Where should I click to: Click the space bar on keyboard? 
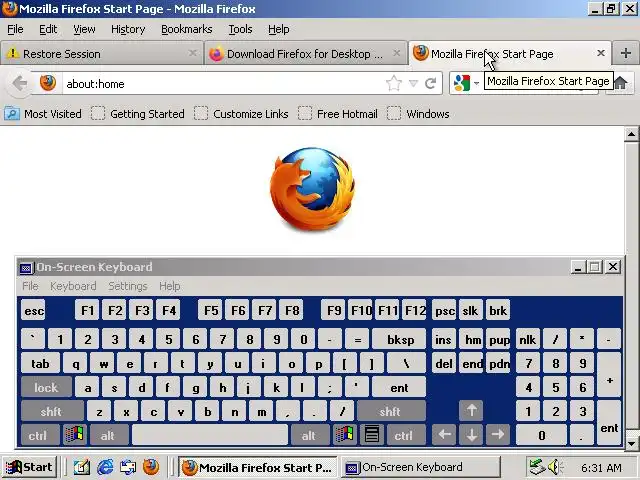coord(210,435)
